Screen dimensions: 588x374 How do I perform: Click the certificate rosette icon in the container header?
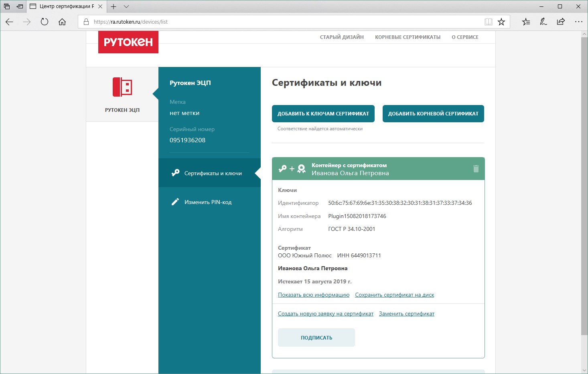click(x=302, y=169)
